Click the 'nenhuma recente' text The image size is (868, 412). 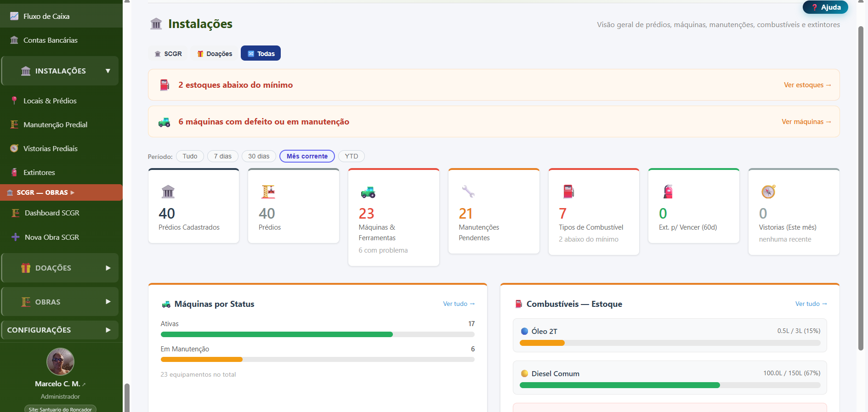pyautogui.click(x=785, y=239)
